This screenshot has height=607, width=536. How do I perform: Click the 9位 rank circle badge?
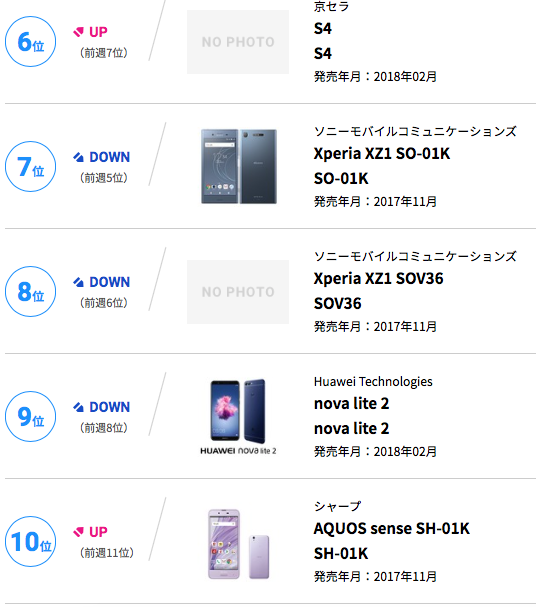[31, 417]
